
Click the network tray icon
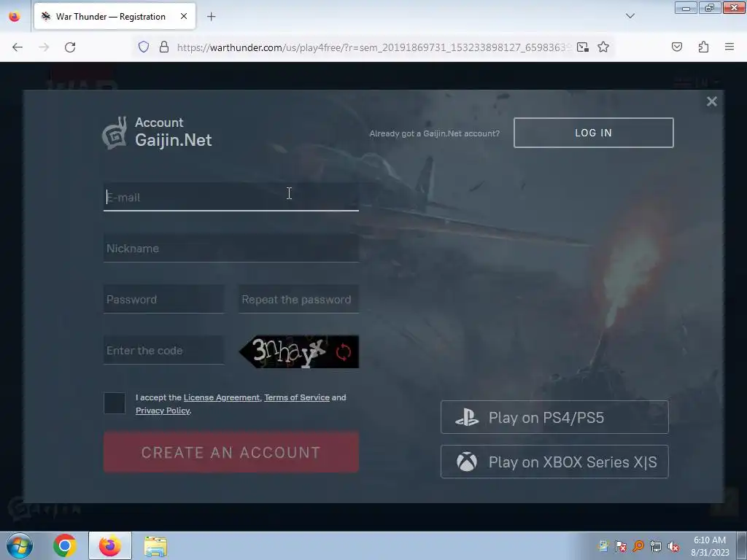point(656,546)
